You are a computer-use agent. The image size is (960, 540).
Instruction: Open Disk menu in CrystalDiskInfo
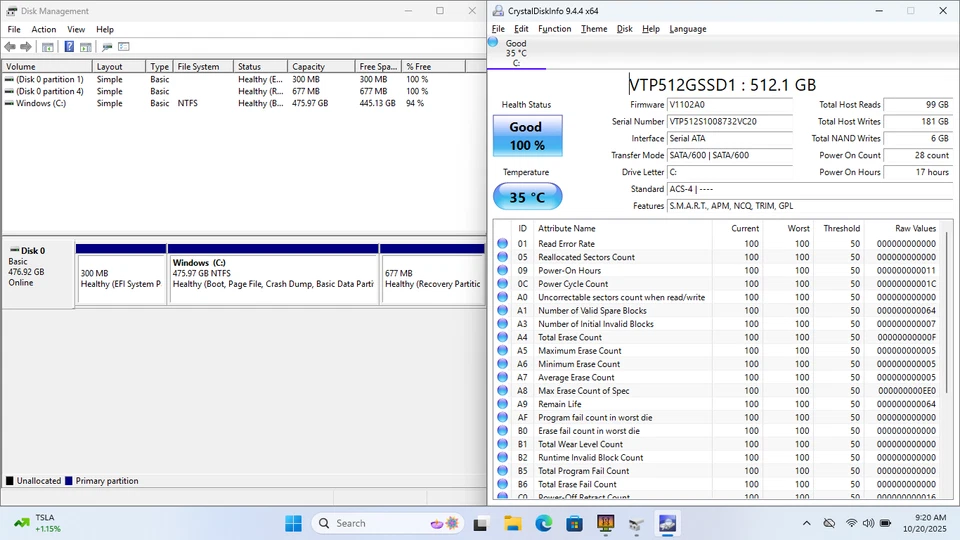coord(624,29)
